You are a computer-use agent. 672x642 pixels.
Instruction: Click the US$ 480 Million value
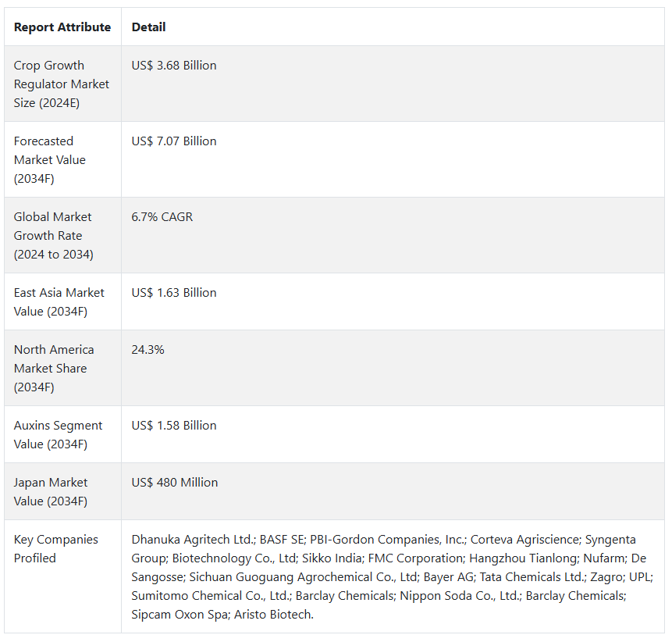point(175,483)
